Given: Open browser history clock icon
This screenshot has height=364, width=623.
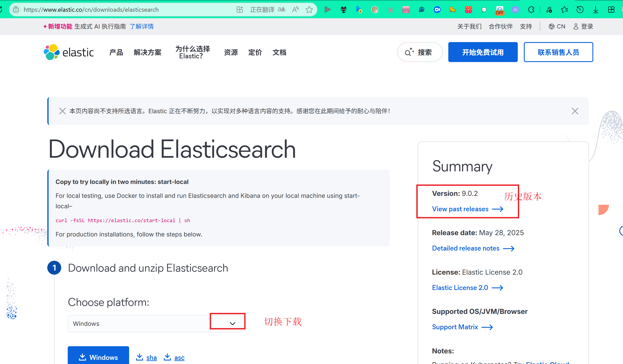Looking at the screenshot, I should (580, 10).
